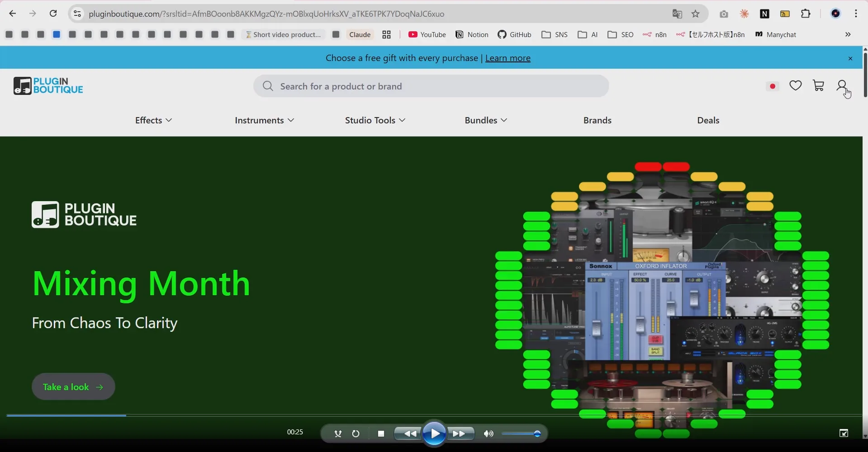Click the Plugin Boutique logo
Viewport: 868px width, 452px height.
pyautogui.click(x=48, y=85)
